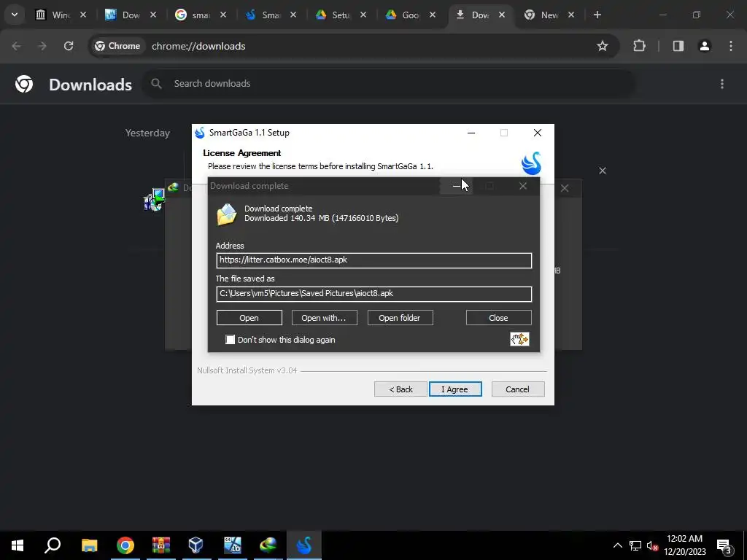Screen dimensions: 747x560
Task: Minimize the SmartGaGa 1.1 Setup window
Action: 471,133
